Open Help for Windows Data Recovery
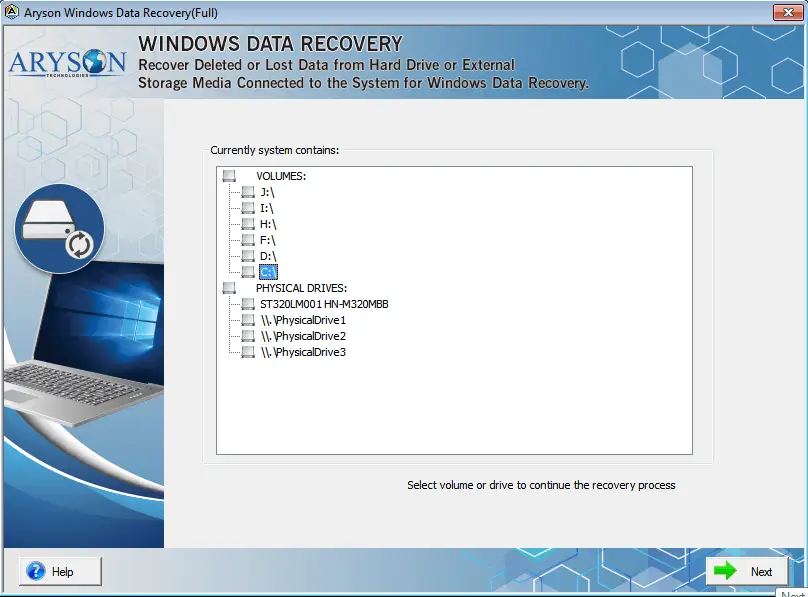808x597 pixels. (x=60, y=571)
